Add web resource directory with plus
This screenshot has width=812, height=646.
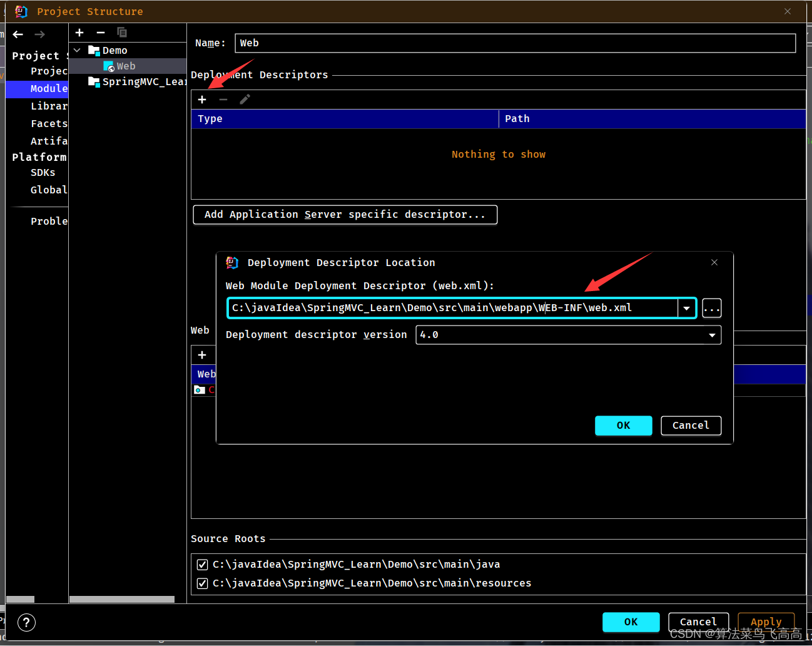202,355
